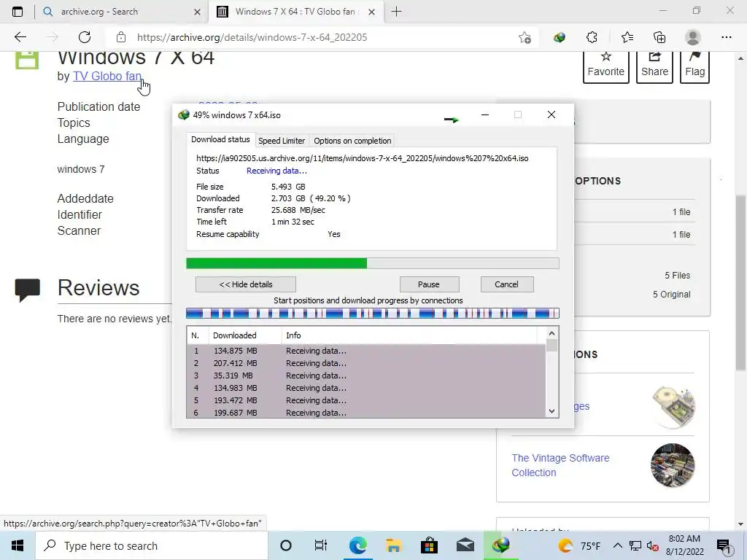Open the Collections icon
Viewport: 747px width, 560px height.
pyautogui.click(x=659, y=37)
